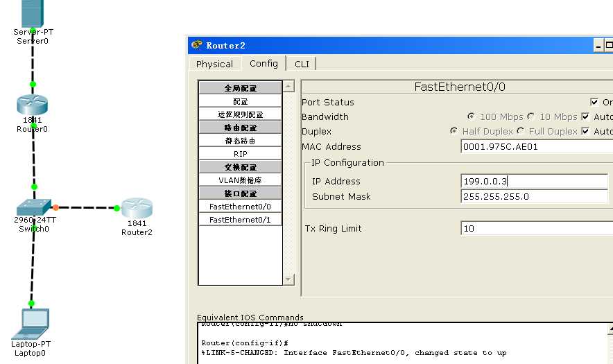
Task: Click the Router(config-if)# prompt line
Action: [x=245, y=343]
